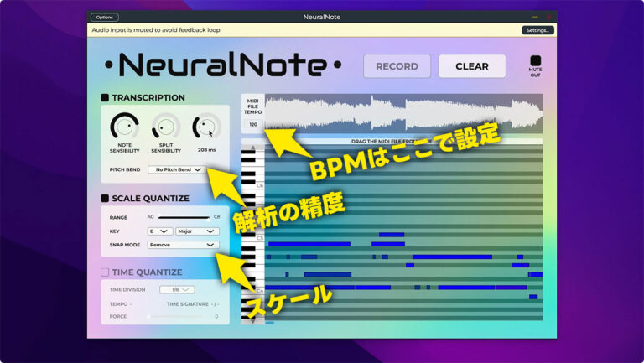Click the RECORD button
This screenshot has height=363, width=644.
coord(397,66)
